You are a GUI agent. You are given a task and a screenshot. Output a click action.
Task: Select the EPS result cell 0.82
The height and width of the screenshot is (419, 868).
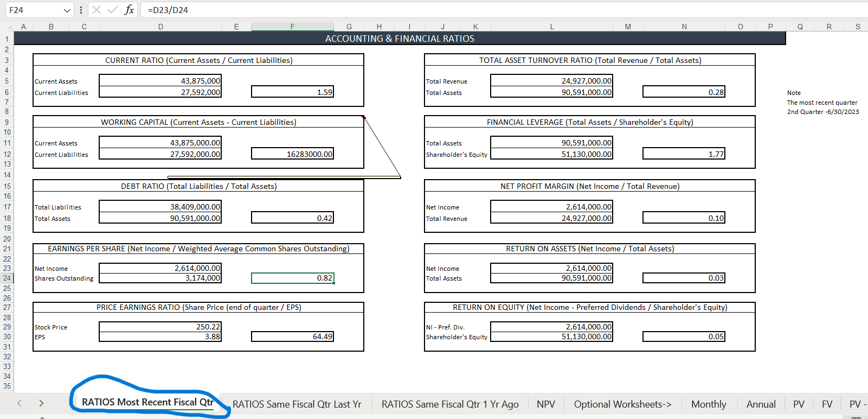tap(292, 278)
